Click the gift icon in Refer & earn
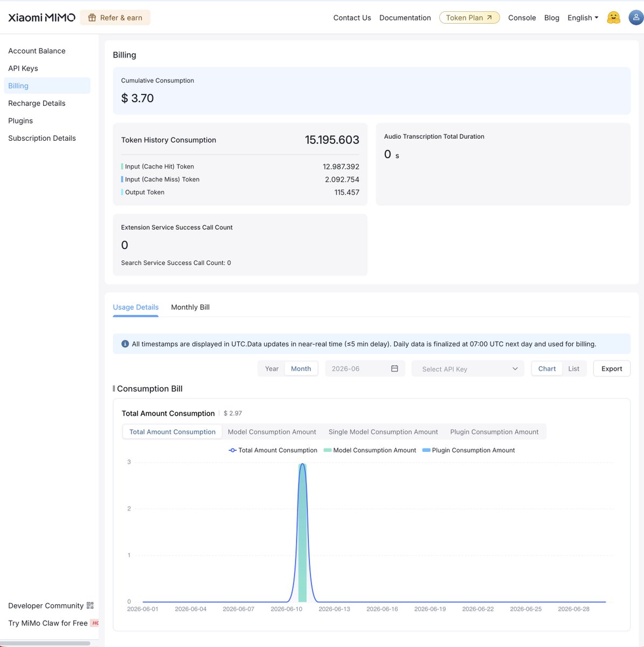The image size is (644, 647). (92, 18)
